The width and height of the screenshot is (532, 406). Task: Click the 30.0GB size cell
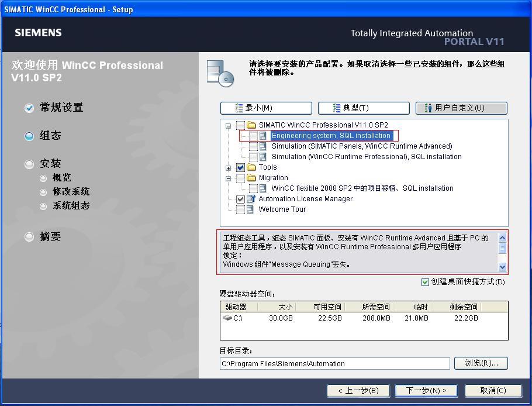pyautogui.click(x=281, y=318)
